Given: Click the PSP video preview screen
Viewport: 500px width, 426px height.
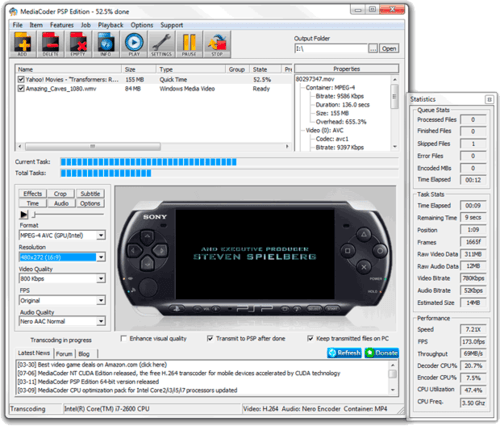Looking at the screenshot, I should click(x=255, y=254).
